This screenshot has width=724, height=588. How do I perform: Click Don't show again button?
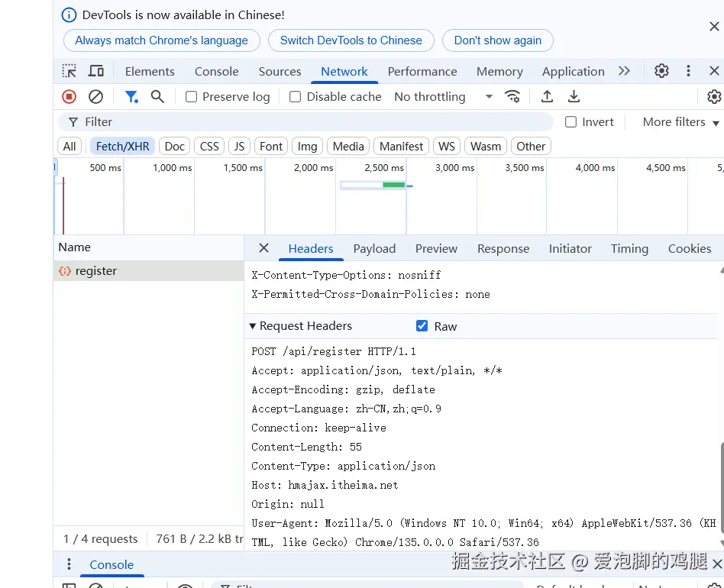[x=498, y=40]
